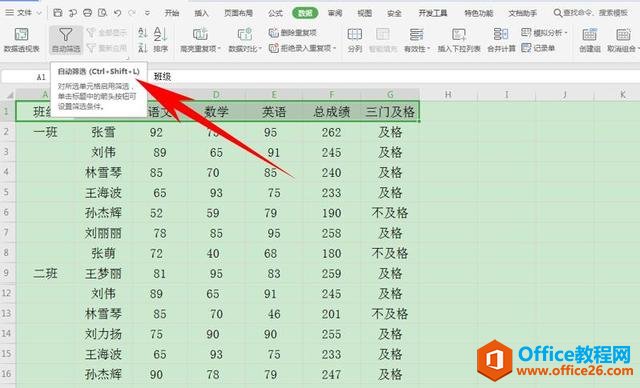Expand the 有效性 validity dropdown
The height and width of the screenshot is (388, 640).
pos(429,49)
